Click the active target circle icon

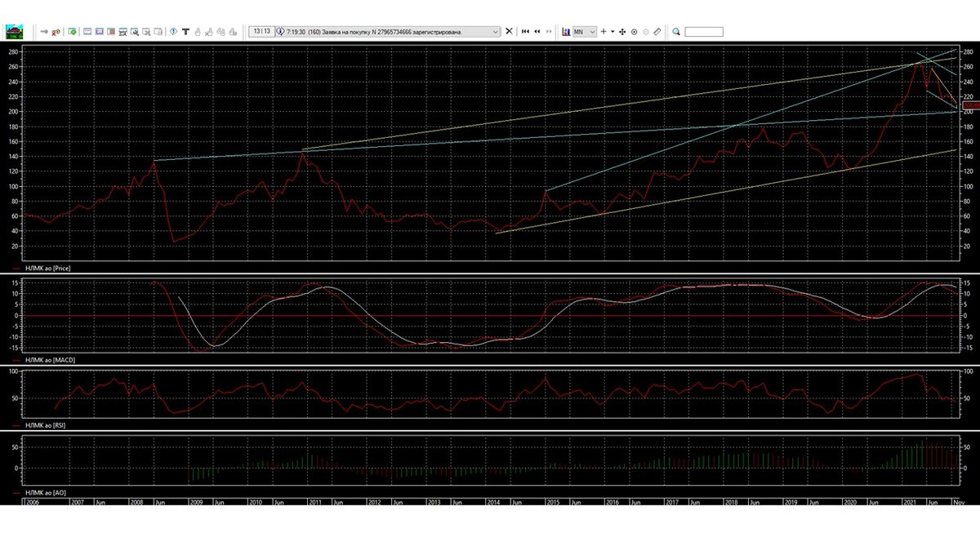[634, 32]
